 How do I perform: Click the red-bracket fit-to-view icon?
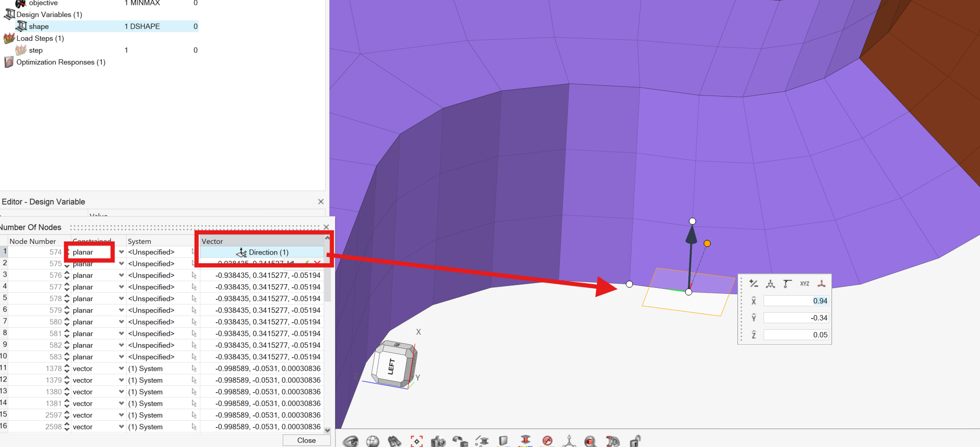(417, 441)
